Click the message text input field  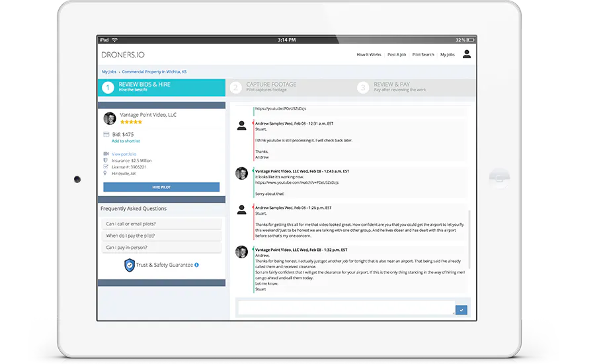tap(346, 308)
